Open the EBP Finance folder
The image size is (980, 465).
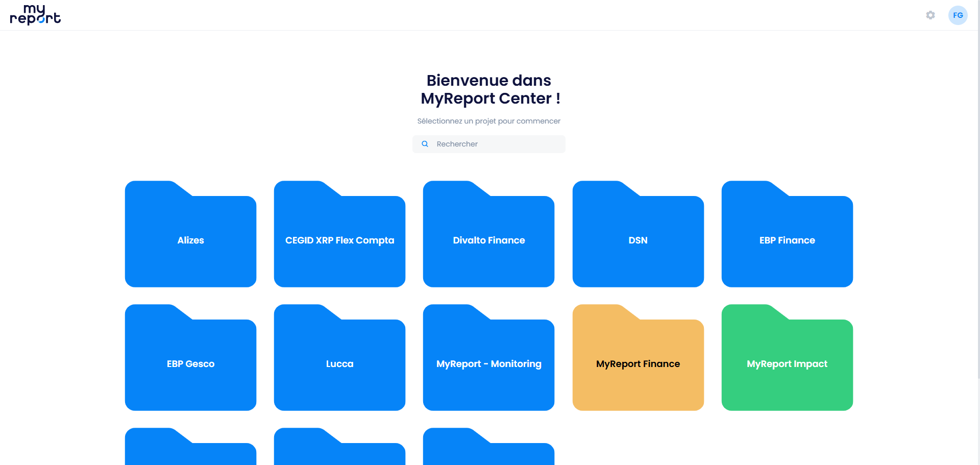click(x=787, y=234)
